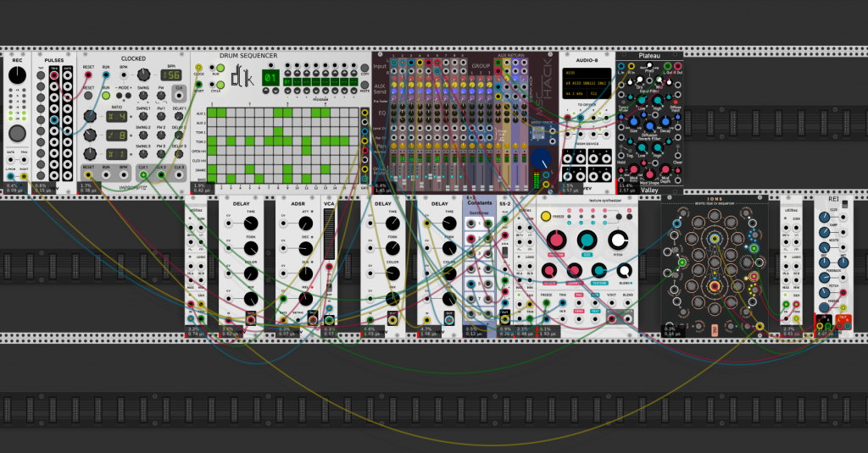Click Drum Sequencer COPY button
Screen dimensions: 868x453
364,68
